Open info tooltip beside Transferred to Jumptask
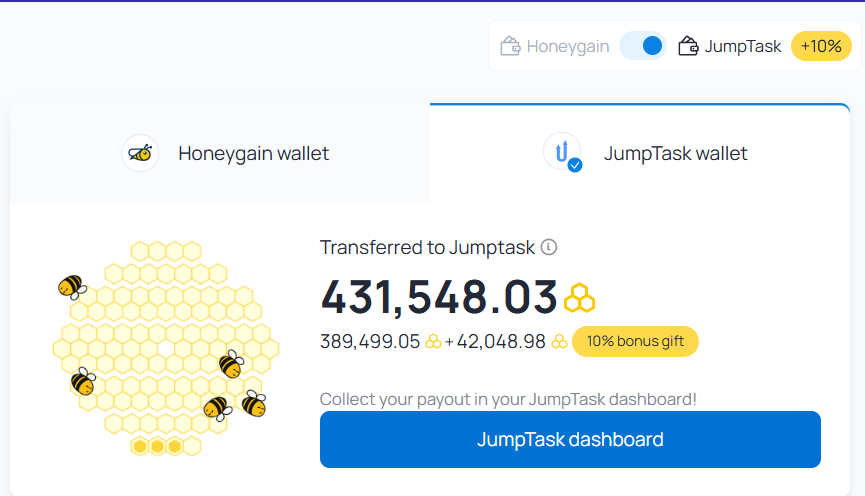The image size is (865, 496). tap(549, 247)
